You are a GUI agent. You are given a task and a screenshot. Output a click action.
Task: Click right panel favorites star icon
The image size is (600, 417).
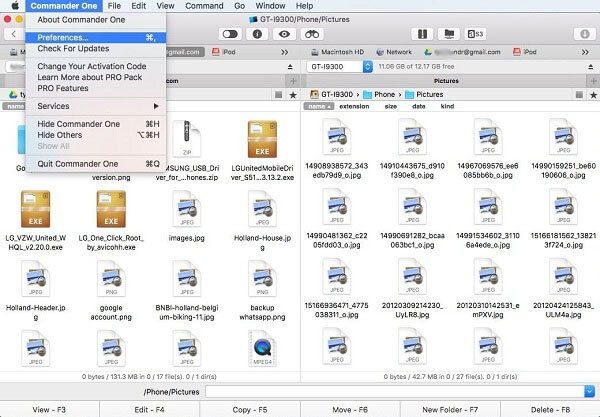[x=593, y=95]
